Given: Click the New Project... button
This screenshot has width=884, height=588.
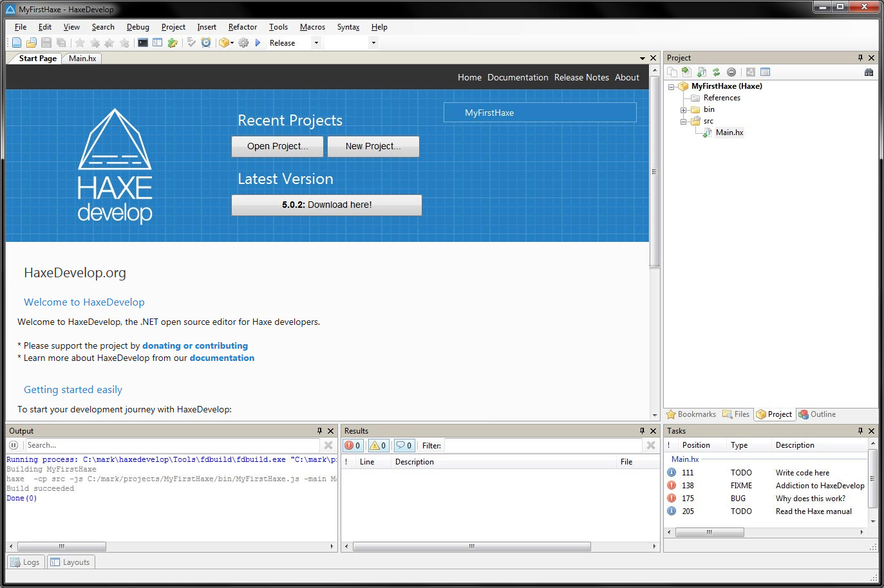Looking at the screenshot, I should (373, 146).
